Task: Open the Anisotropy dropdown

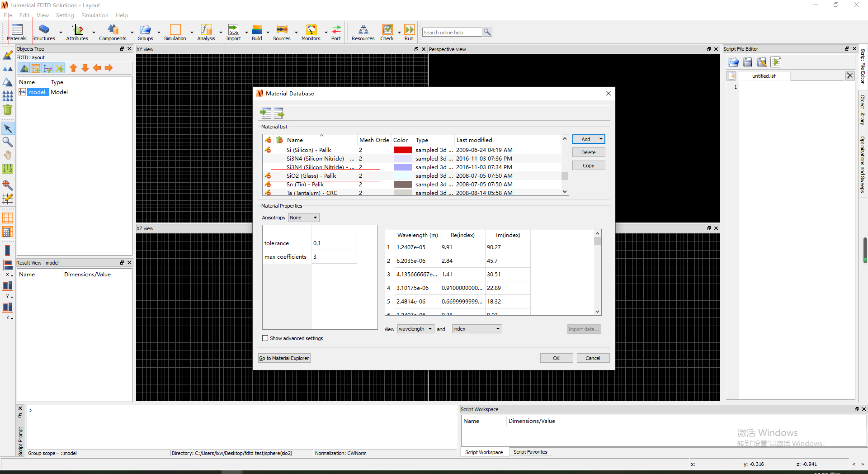Action: tap(303, 218)
